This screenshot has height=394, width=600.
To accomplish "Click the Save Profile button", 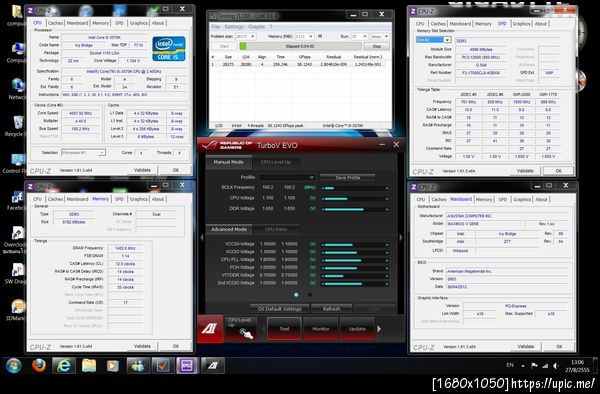I will 347,177.
